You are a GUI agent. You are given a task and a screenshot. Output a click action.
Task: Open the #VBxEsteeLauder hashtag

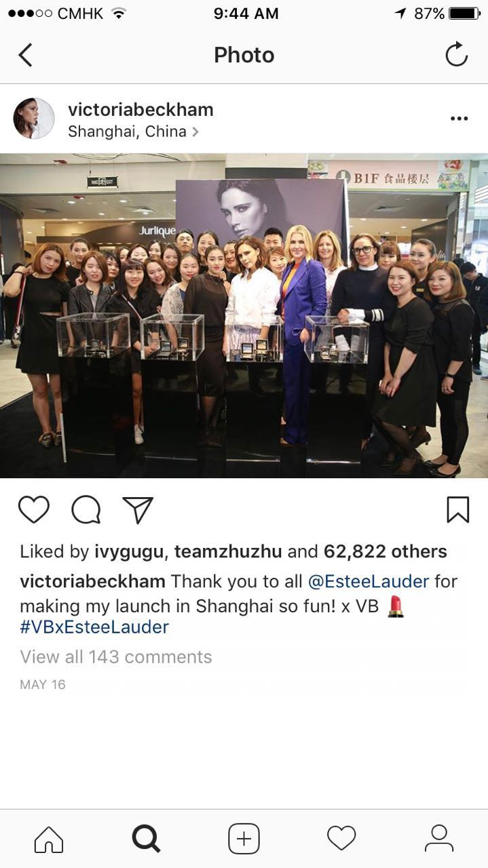point(94,627)
